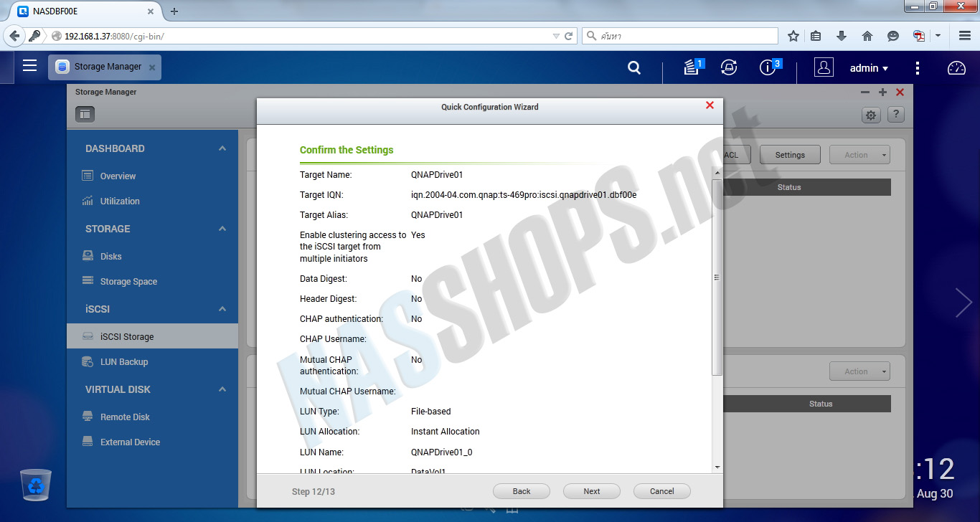Collapse the VIRTUAL DISK sidebar section
Image resolution: width=980 pixels, height=522 pixels.
coord(222,389)
